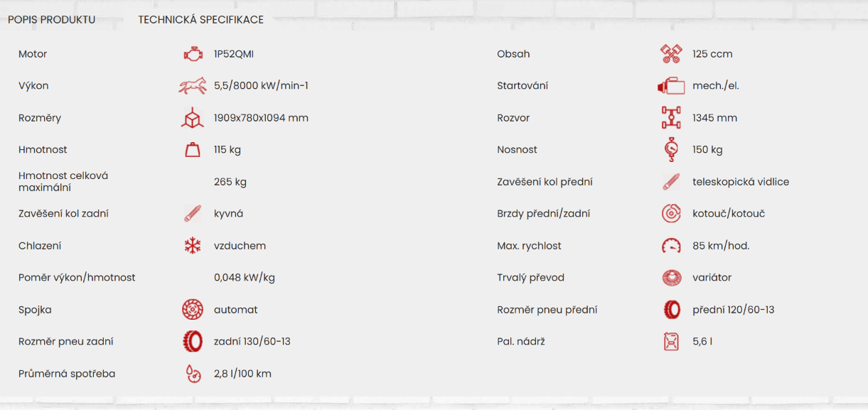Click the wheelbase chassis icon for Rozvor

671,118
